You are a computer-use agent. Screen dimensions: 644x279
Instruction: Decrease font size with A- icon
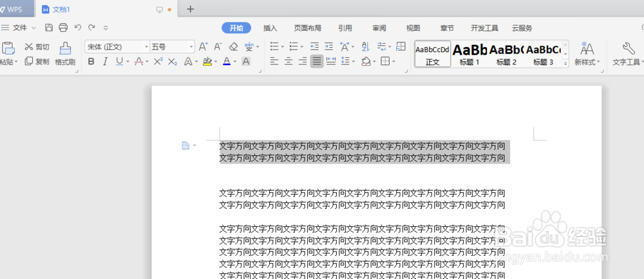[218, 46]
